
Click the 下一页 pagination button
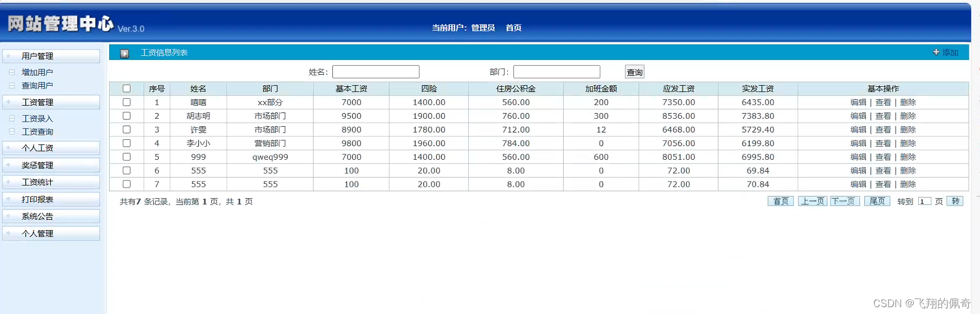[844, 201]
